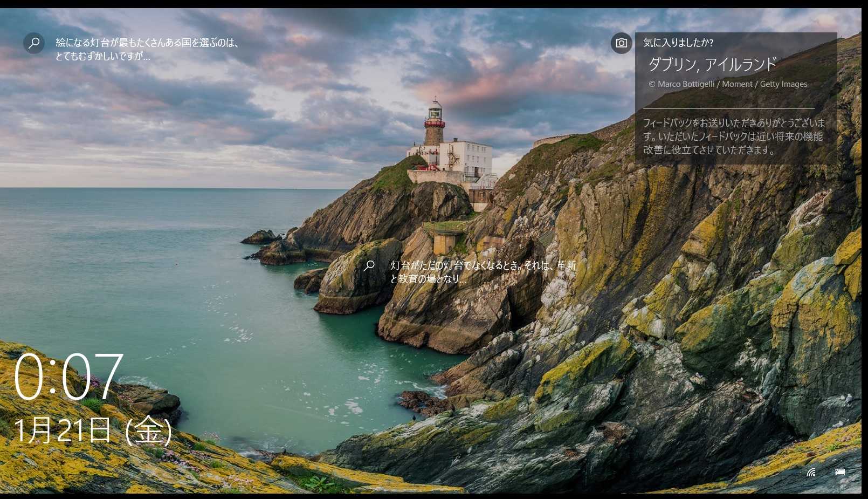The image size is (868, 499).
Task: Click the 0:07 clock display
Action: 68,377
